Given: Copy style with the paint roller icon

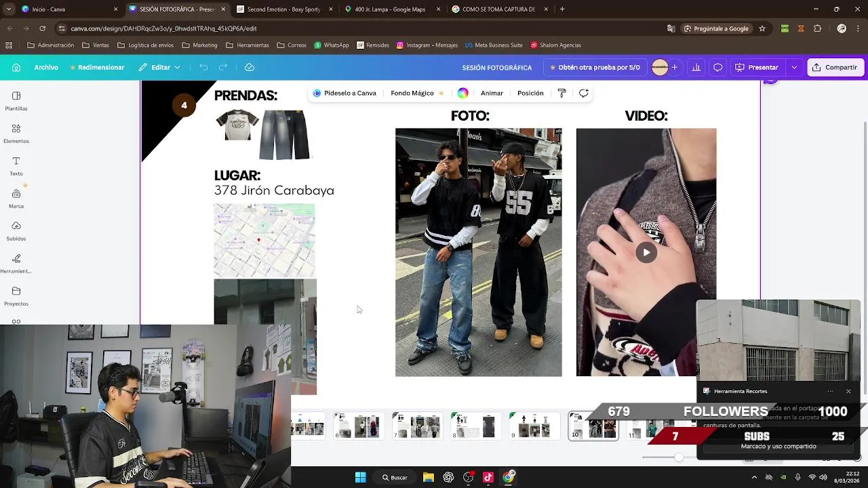Looking at the screenshot, I should pyautogui.click(x=561, y=93).
